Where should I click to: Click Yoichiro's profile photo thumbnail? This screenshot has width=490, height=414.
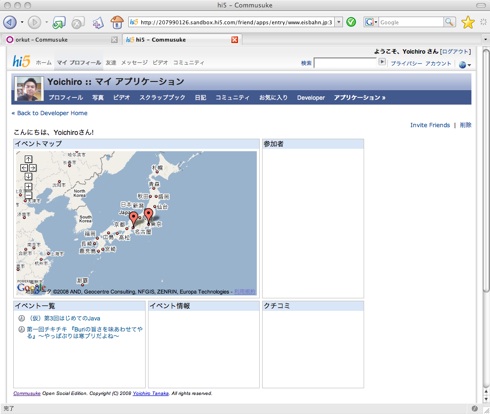(30, 89)
